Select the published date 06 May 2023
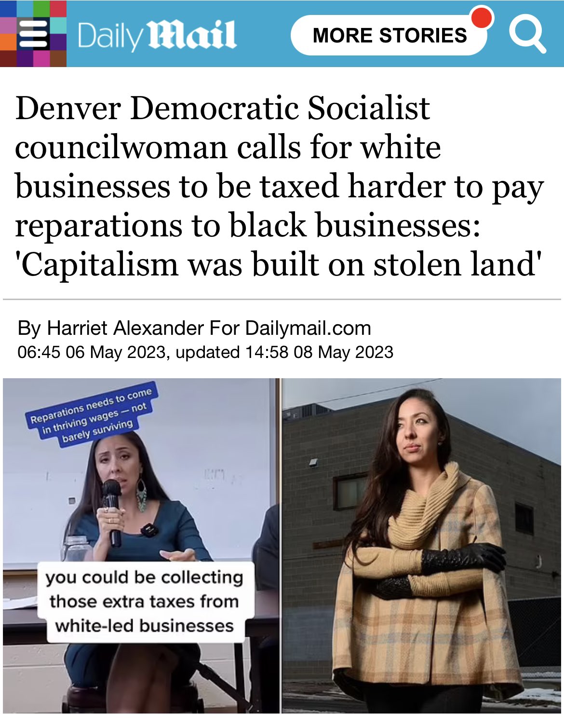Image resolution: width=564 pixels, height=728 pixels. (x=116, y=352)
